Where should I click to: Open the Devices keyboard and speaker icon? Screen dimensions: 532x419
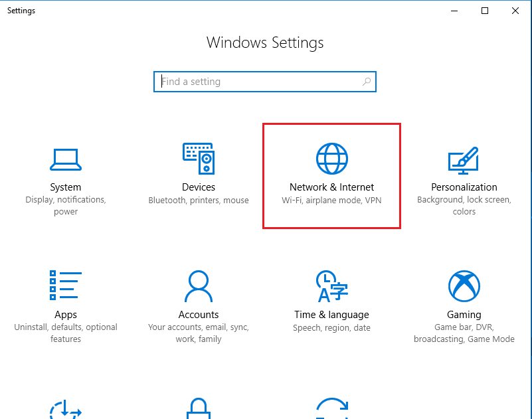click(x=198, y=159)
